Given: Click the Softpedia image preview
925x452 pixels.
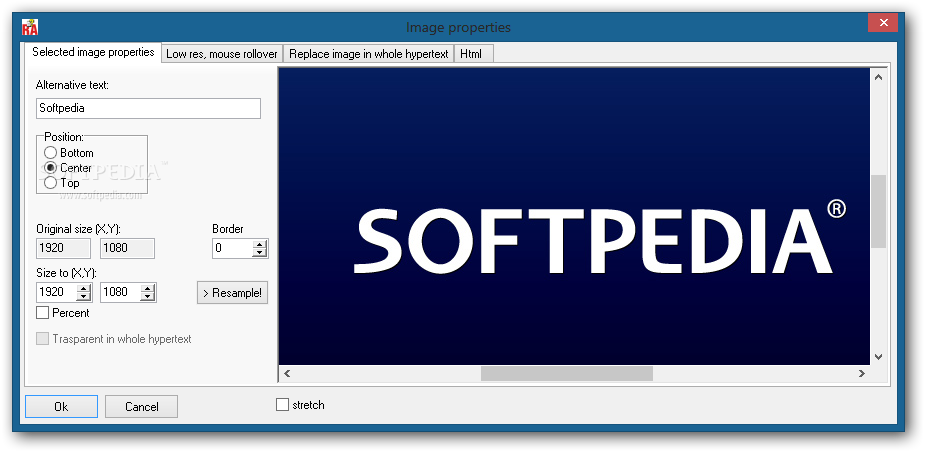Looking at the screenshot, I should tap(575, 217).
